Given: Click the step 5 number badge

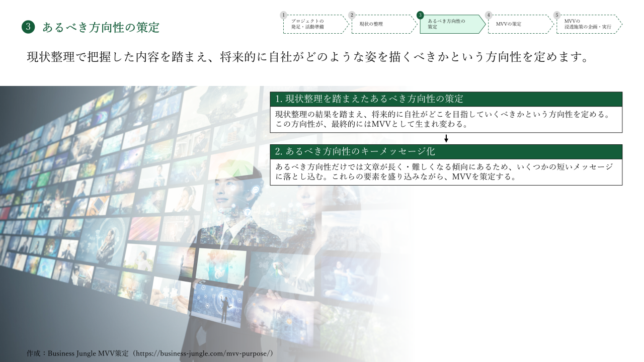Looking at the screenshot, I should (x=557, y=15).
